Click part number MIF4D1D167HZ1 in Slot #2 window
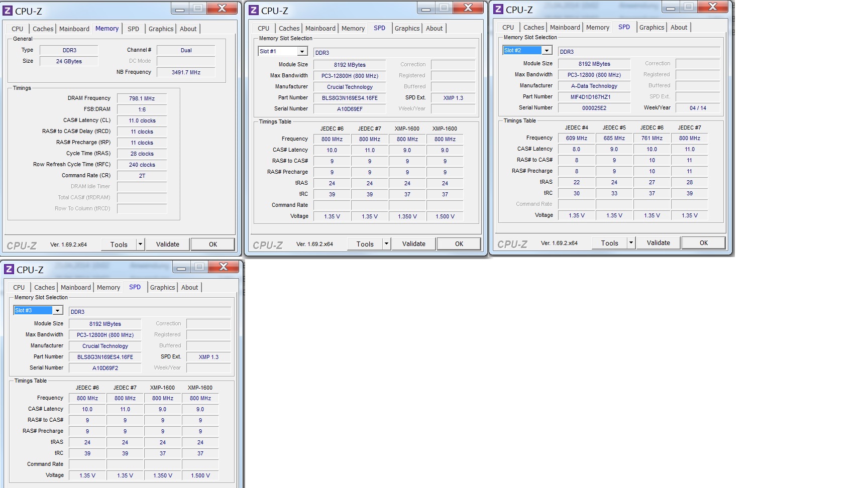 594,97
